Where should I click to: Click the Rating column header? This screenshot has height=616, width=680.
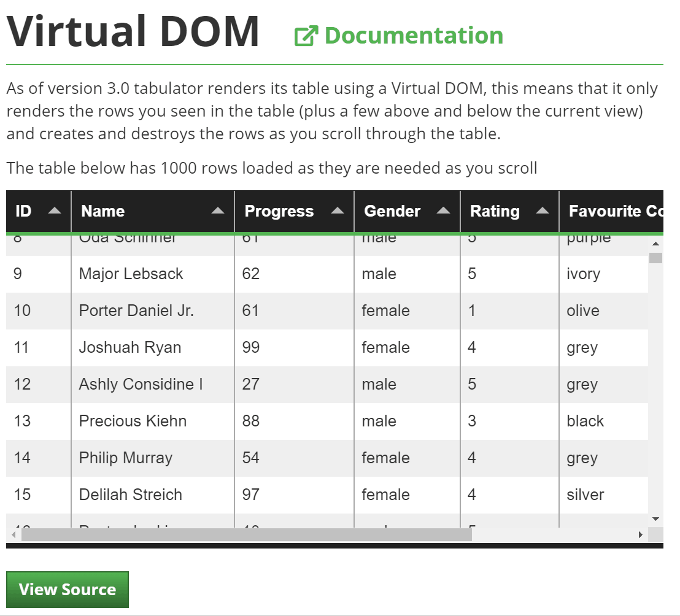509,211
